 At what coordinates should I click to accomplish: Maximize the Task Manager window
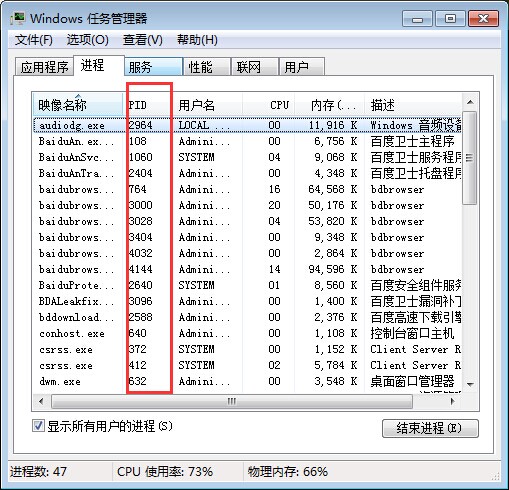pyautogui.click(x=450, y=19)
